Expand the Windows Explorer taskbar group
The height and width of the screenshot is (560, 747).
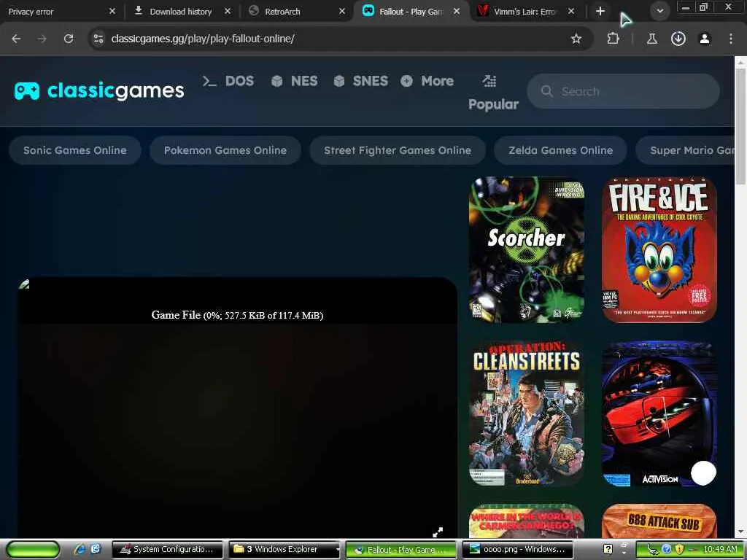(285, 550)
